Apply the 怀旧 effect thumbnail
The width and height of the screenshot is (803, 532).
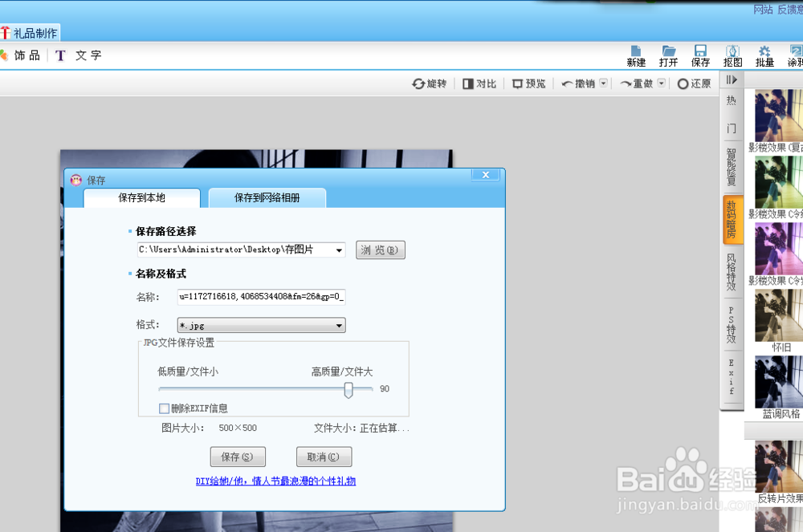pyautogui.click(x=778, y=315)
